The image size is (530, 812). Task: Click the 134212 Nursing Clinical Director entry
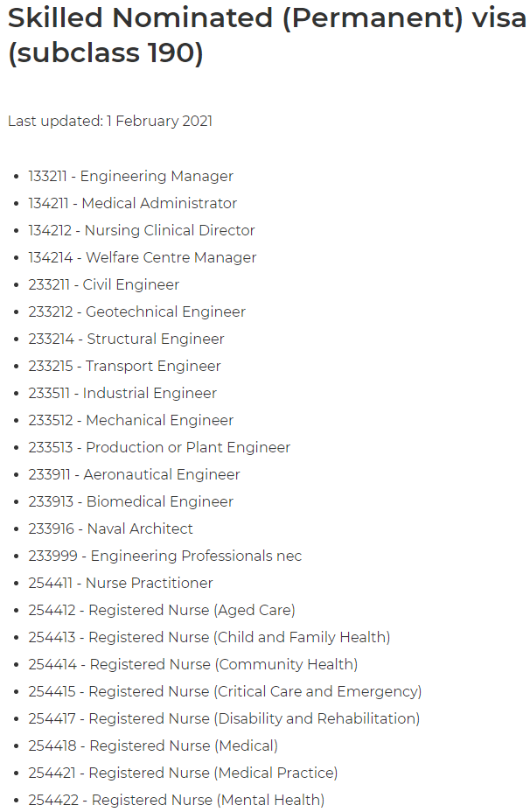coord(142,230)
